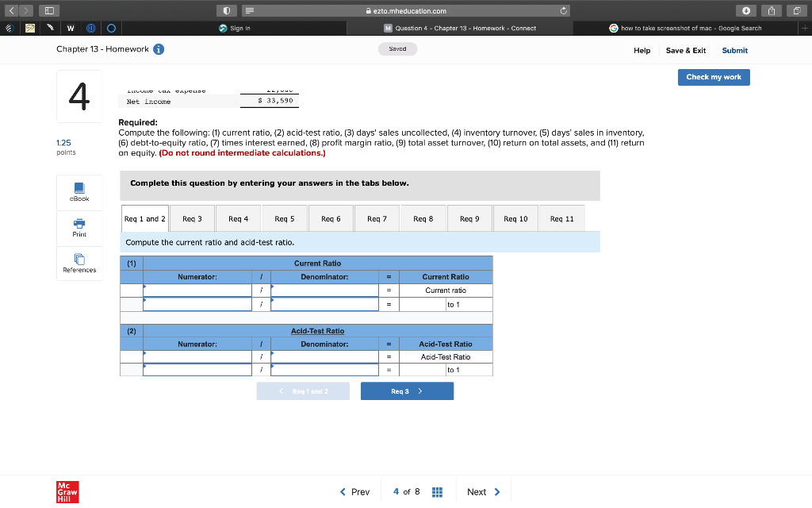Select the Req 10 tab
This screenshot has width=812, height=508.
click(x=515, y=219)
